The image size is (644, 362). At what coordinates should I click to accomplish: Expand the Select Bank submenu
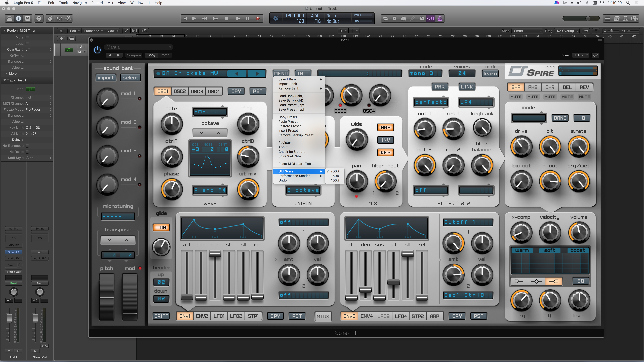click(x=299, y=79)
